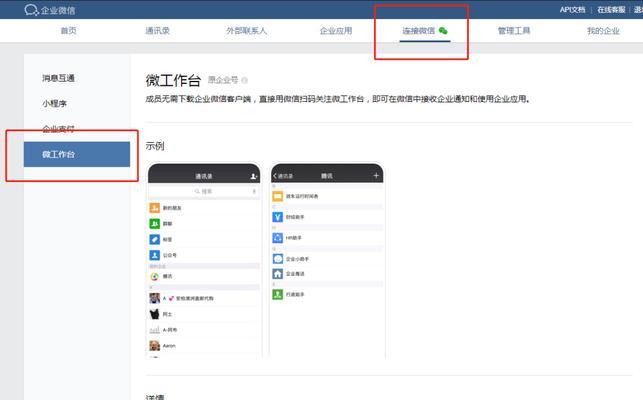Select 消息互通 in the sidebar
The width and height of the screenshot is (643, 400).
coord(58,78)
